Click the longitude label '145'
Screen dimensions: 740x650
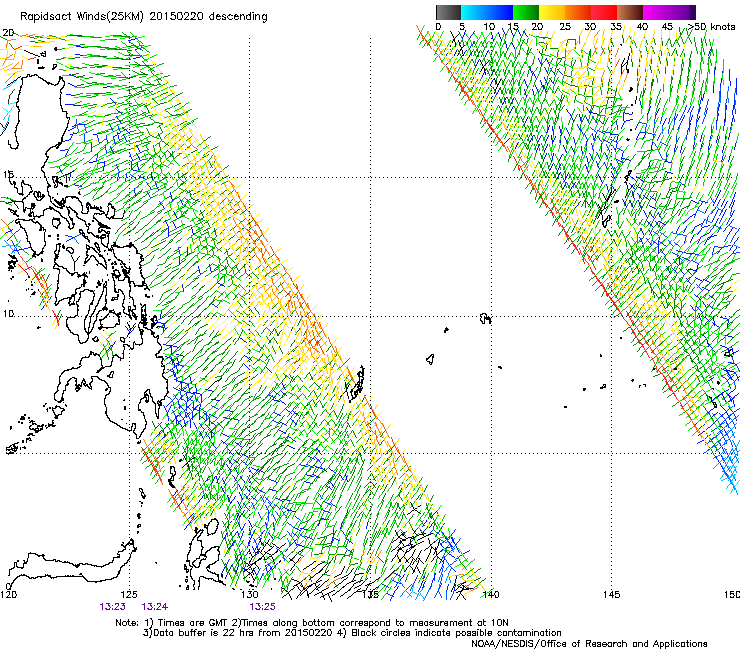pos(612,594)
